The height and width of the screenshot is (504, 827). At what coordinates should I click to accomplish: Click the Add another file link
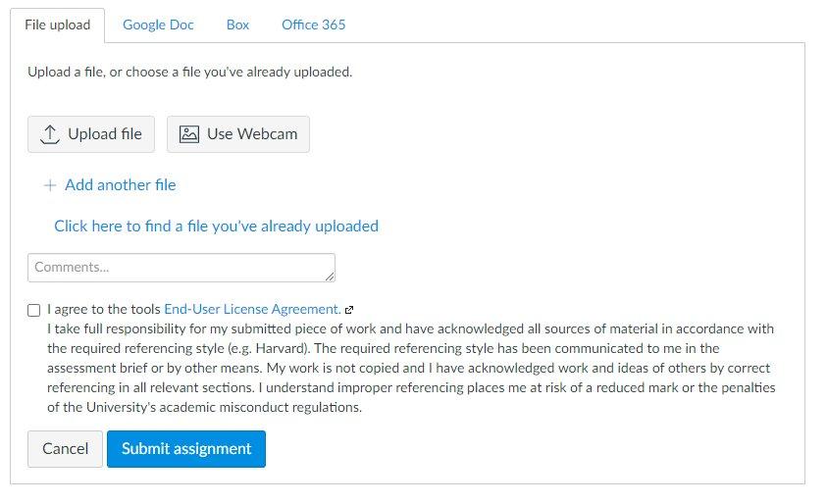coord(121,185)
